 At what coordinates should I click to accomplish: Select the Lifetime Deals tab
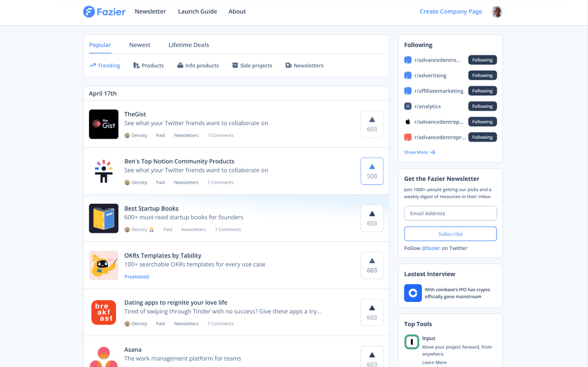tap(189, 45)
